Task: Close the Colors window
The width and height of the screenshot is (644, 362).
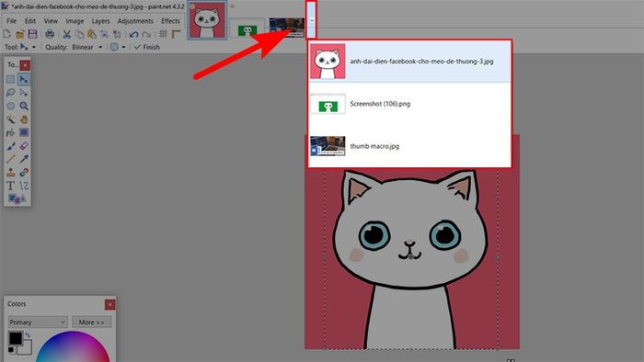Action: point(109,304)
